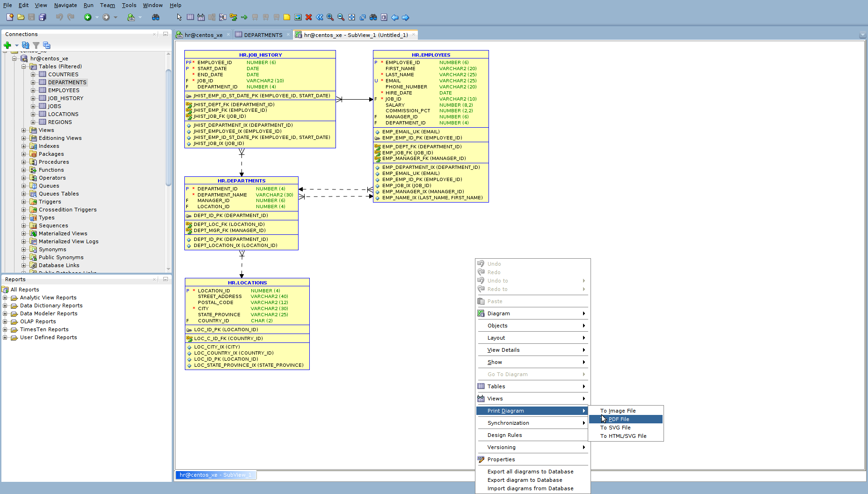Open the SQL Worksheet dropdown arrow
The width and height of the screenshot is (868, 494).
point(140,17)
